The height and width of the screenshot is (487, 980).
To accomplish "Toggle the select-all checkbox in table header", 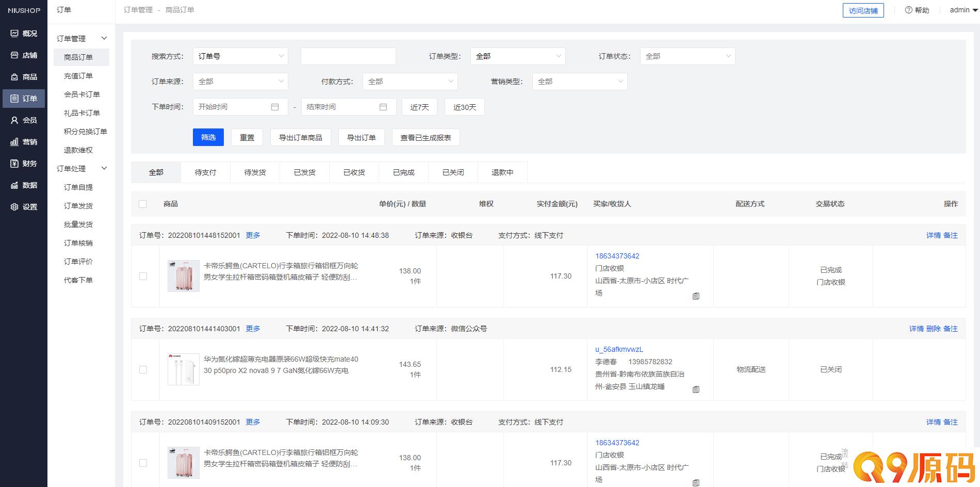I will 143,204.
